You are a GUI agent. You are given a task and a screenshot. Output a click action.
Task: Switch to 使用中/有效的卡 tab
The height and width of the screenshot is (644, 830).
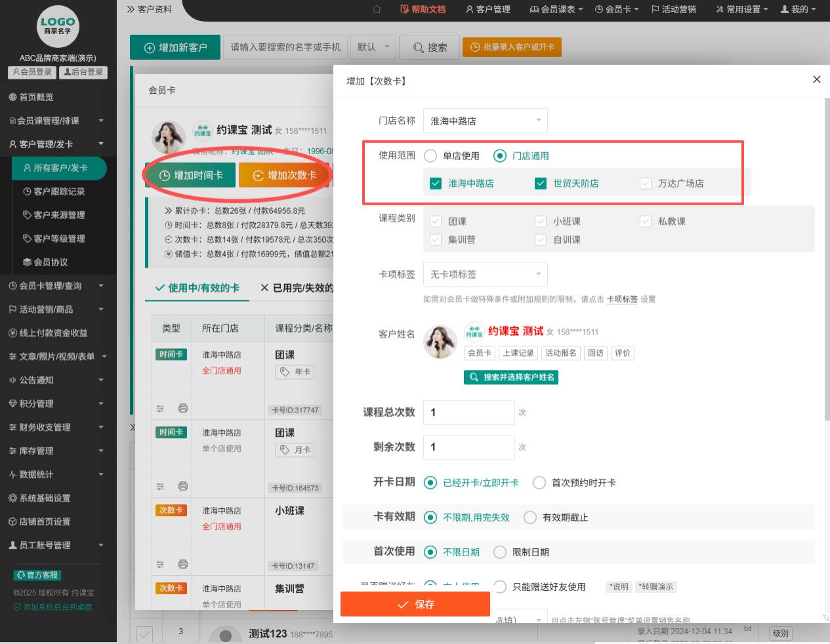pos(197,288)
